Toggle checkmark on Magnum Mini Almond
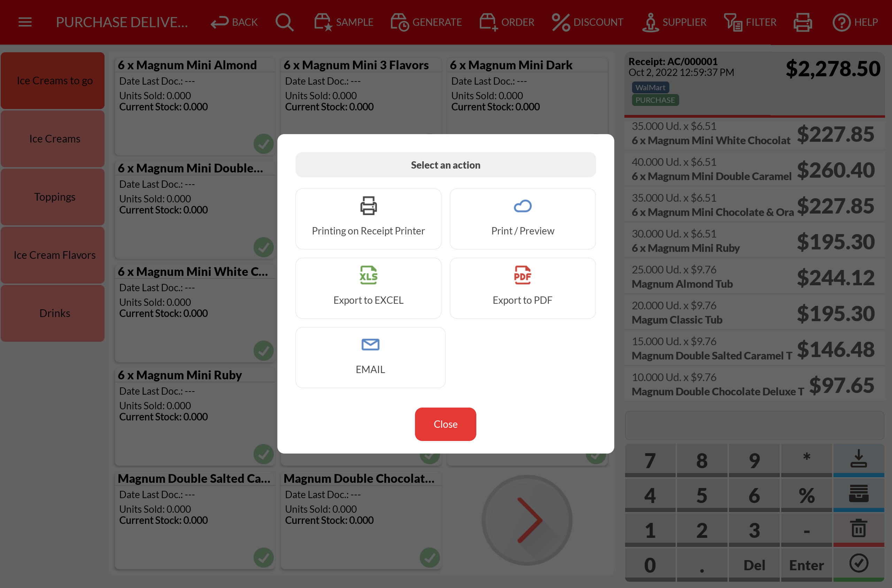This screenshot has width=892, height=588. click(263, 144)
